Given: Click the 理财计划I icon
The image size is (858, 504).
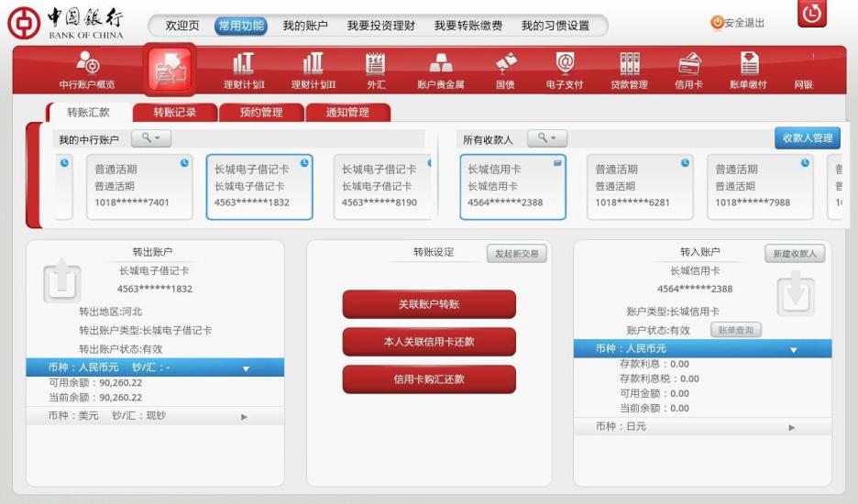Looking at the screenshot, I should point(244,70).
